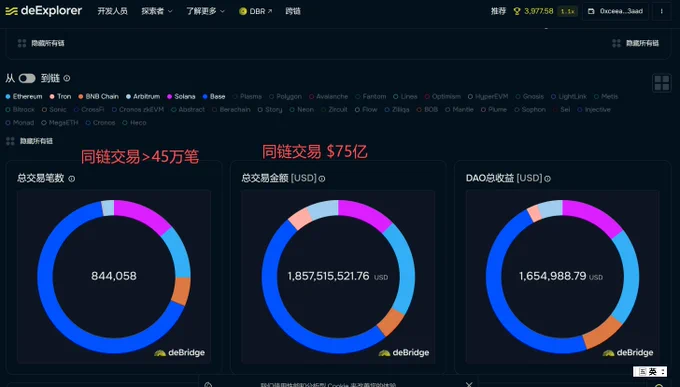
Task: Toggle the 从 / 到链 switch
Action: click(x=27, y=78)
